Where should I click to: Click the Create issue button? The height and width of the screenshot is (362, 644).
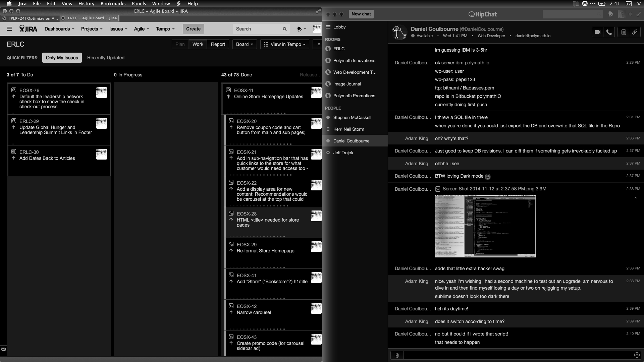click(x=193, y=29)
